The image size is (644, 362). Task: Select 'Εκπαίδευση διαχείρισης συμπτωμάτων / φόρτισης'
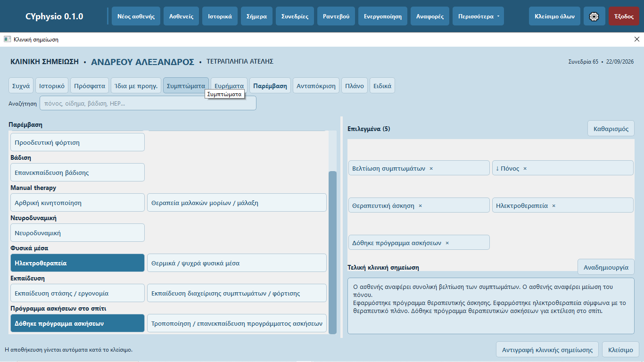[x=237, y=293]
